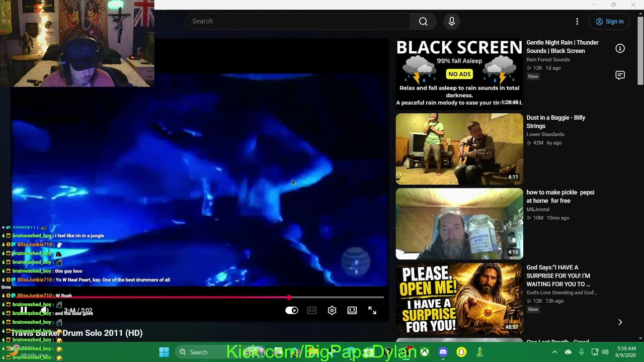The height and width of the screenshot is (362, 644).
Task: Pause the Travis Barker drum solo video
Action: tap(24, 310)
